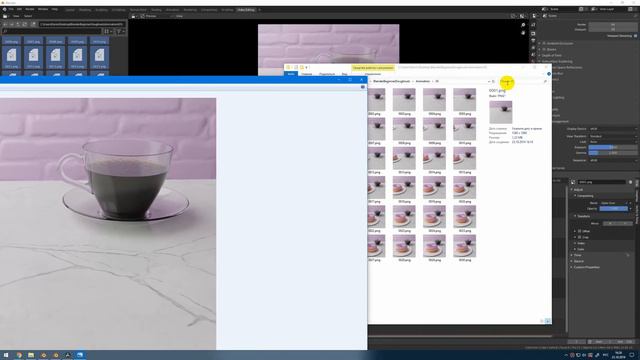The width and height of the screenshot is (640, 360).
Task: Open the Render menu in Blender
Action: tap(29, 9)
